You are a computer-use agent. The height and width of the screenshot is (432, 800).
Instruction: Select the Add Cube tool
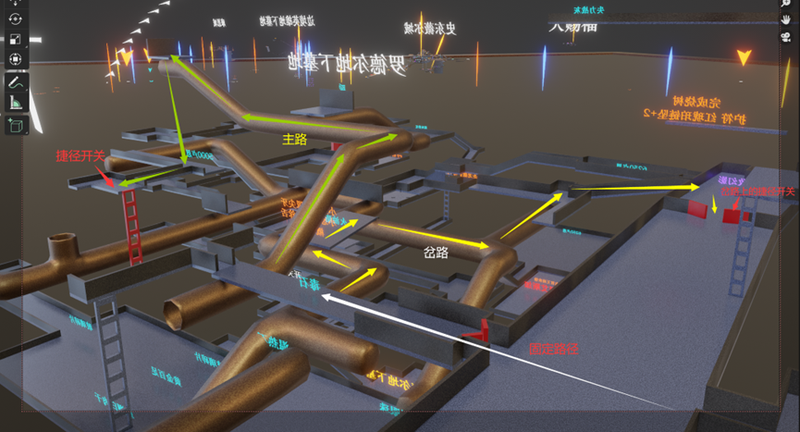[15, 125]
